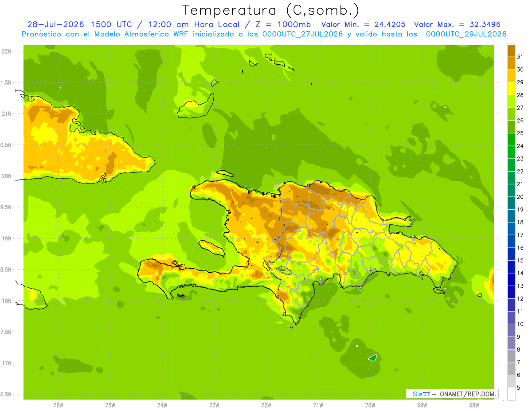532x411 pixels.
Task: Click the "Z = 1000mb" level text
Action: 282,24
